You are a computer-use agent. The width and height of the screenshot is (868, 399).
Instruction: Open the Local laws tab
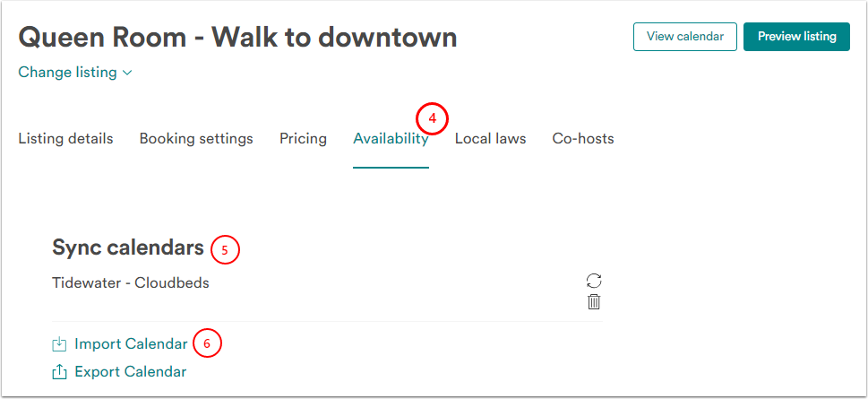tap(490, 139)
